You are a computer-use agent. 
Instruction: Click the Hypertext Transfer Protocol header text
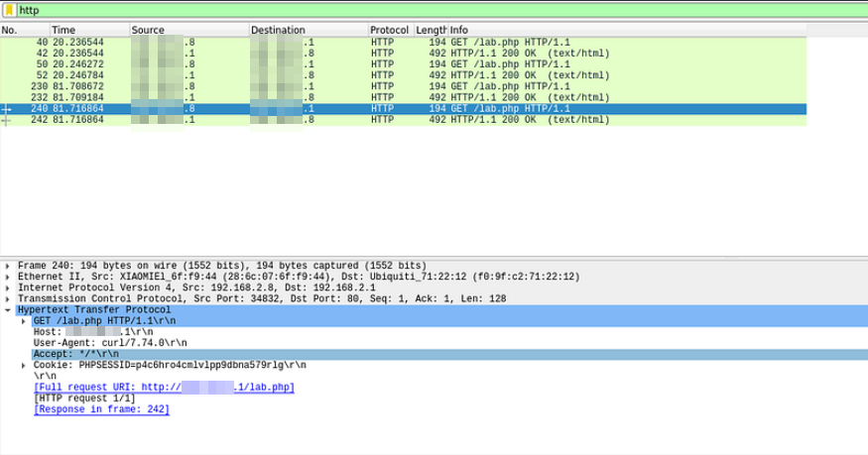coord(94,310)
